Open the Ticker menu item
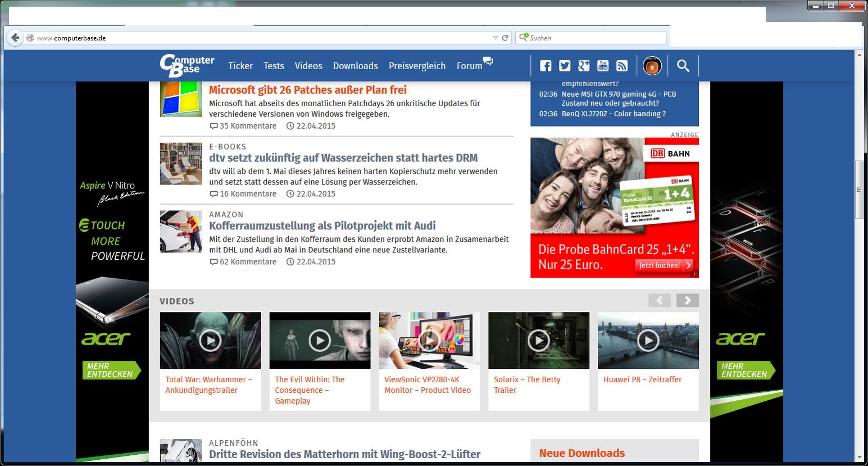 click(240, 66)
